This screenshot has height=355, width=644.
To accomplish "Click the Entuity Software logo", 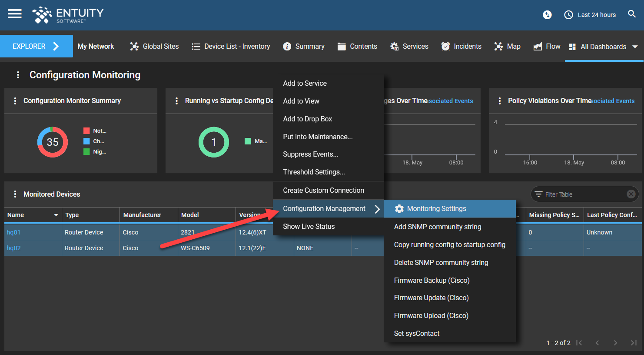I will [x=68, y=15].
